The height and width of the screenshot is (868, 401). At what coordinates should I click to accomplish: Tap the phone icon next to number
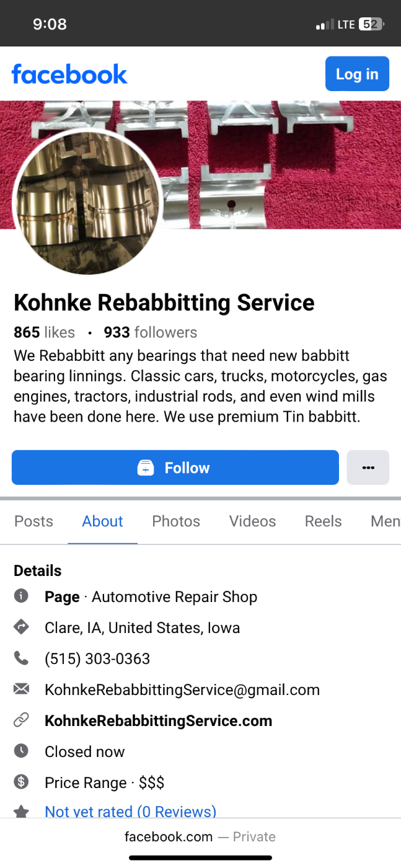click(21, 658)
